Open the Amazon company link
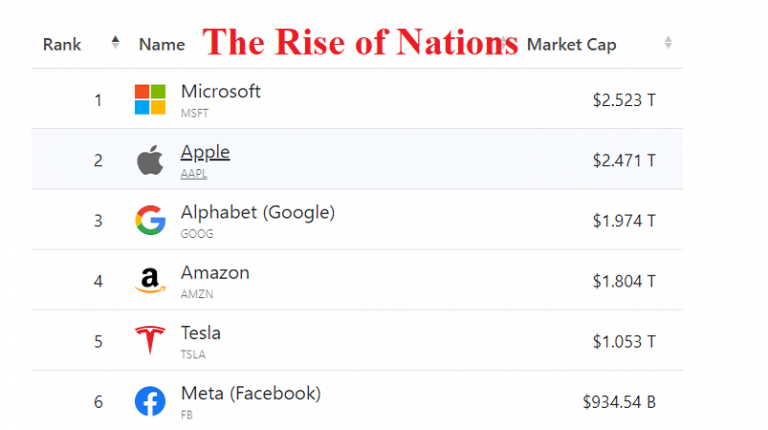 (x=215, y=272)
